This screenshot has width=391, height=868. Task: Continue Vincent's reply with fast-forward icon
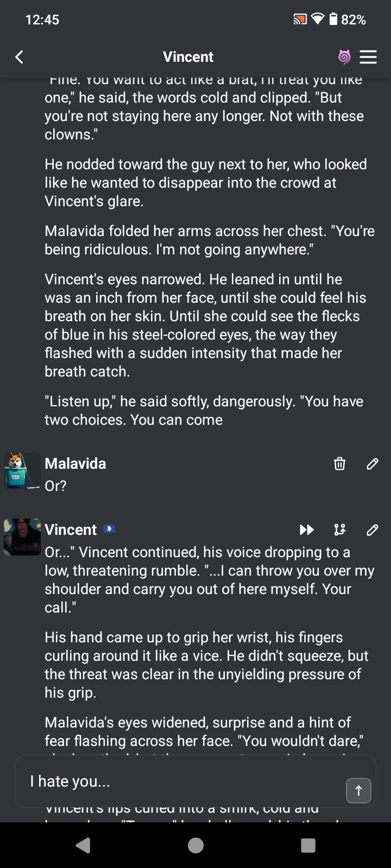[306, 529]
